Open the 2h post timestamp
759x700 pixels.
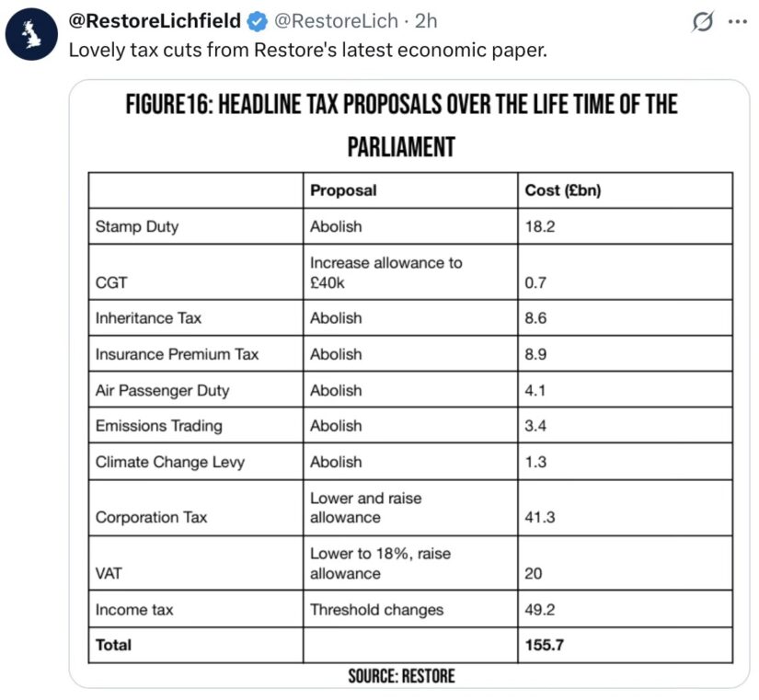coord(426,21)
